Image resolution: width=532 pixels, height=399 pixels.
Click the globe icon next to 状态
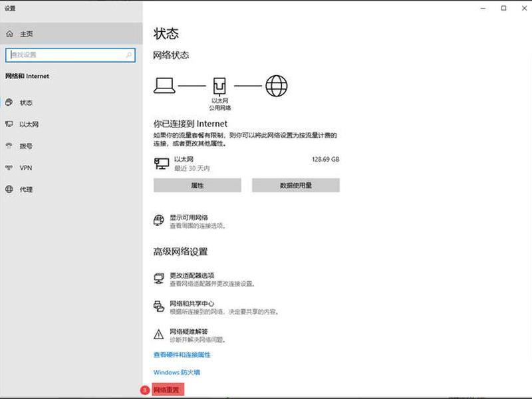point(9,102)
